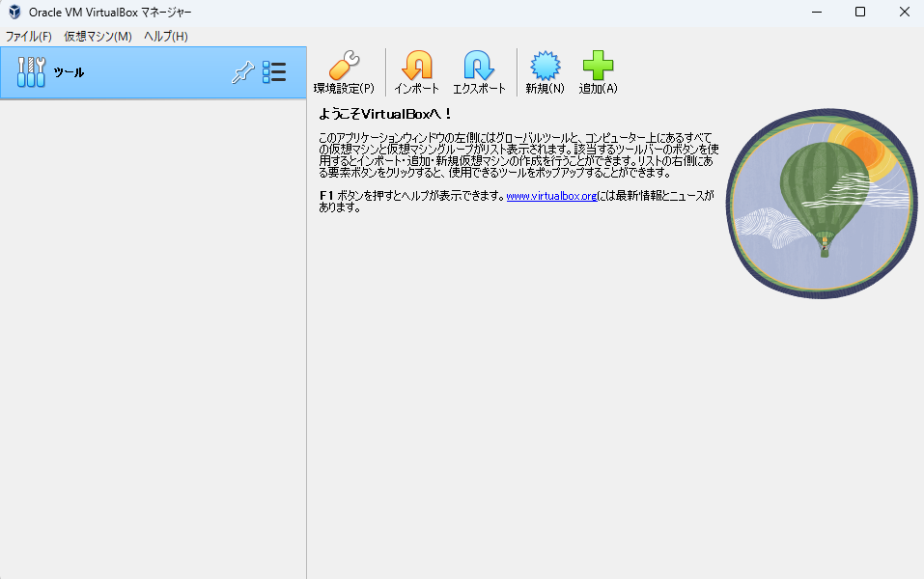Click the tools wrench-and-screwdriver icon
Viewport: 924px width, 579px height.
pyautogui.click(x=31, y=72)
